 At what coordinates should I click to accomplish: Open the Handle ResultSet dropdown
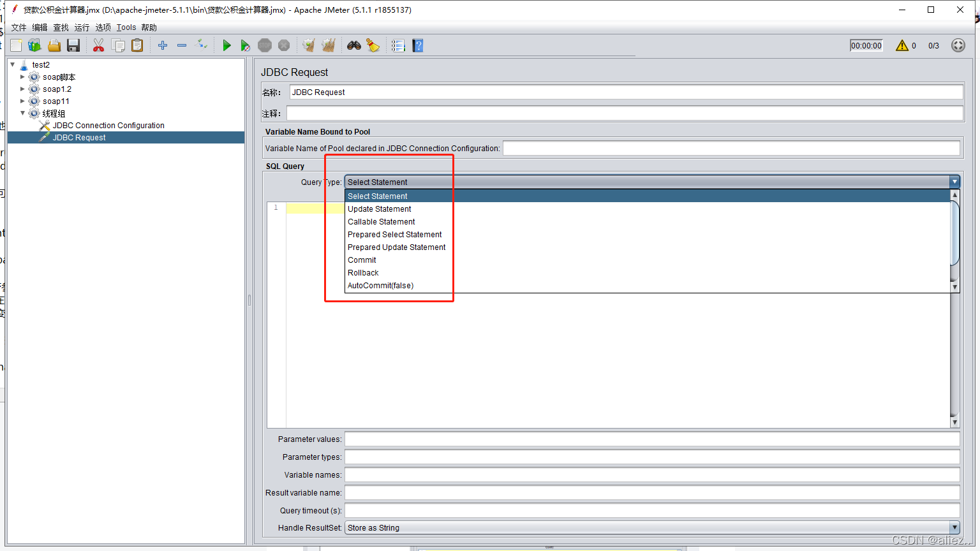[x=652, y=527]
